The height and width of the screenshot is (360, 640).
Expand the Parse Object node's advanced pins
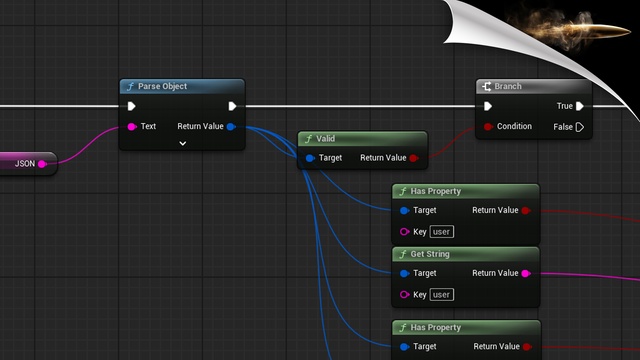[x=182, y=143]
